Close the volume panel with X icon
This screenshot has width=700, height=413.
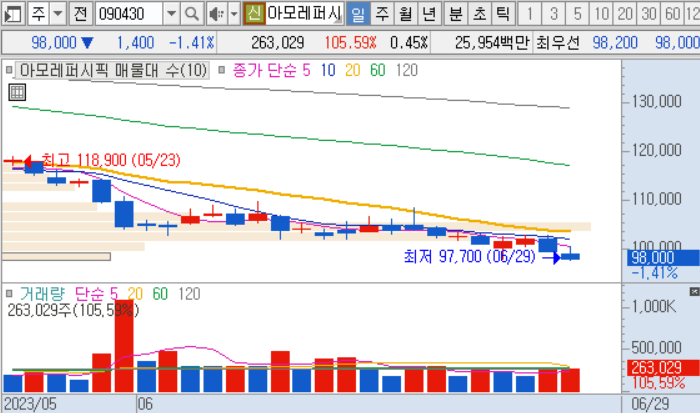tap(694, 292)
